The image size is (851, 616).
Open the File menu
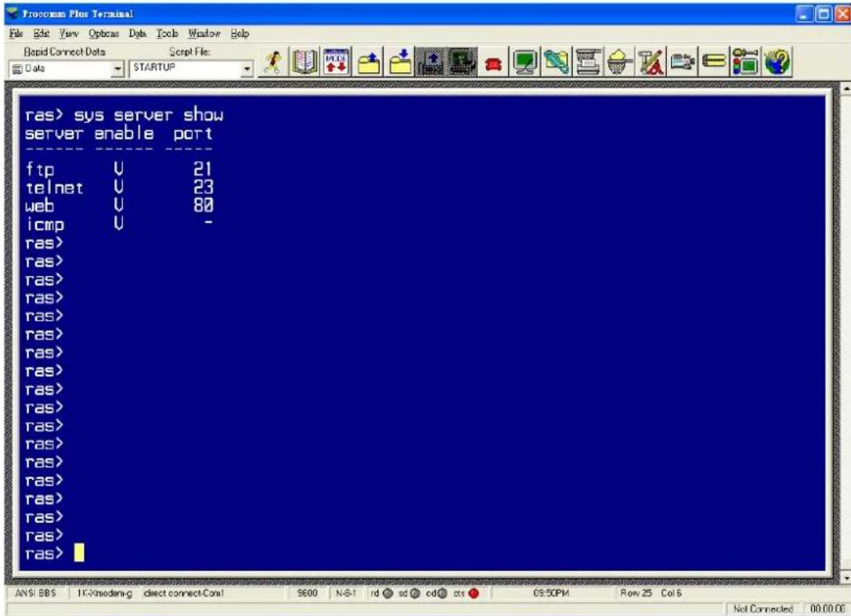point(16,34)
